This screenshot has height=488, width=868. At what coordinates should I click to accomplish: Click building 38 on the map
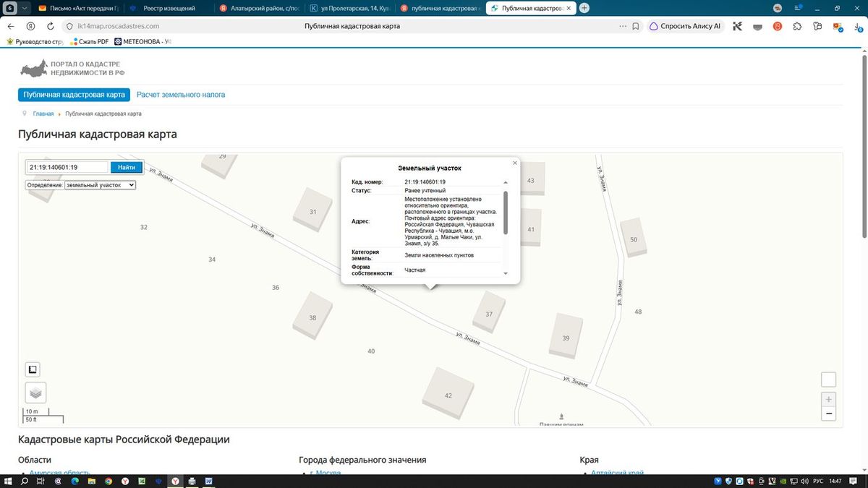pyautogui.click(x=312, y=317)
